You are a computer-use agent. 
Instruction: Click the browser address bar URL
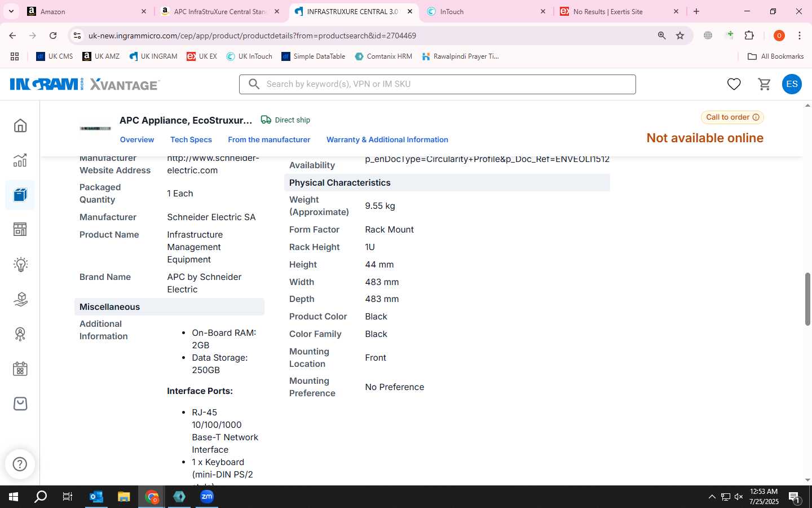click(x=252, y=36)
